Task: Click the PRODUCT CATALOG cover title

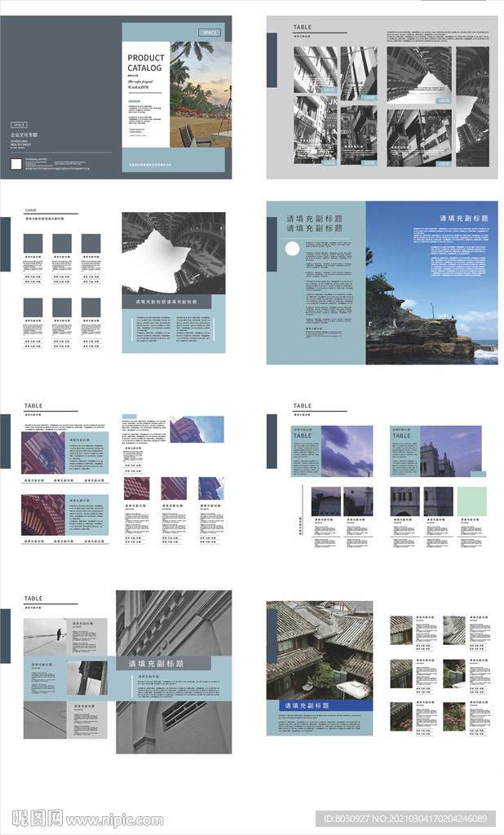Action: pos(145,63)
